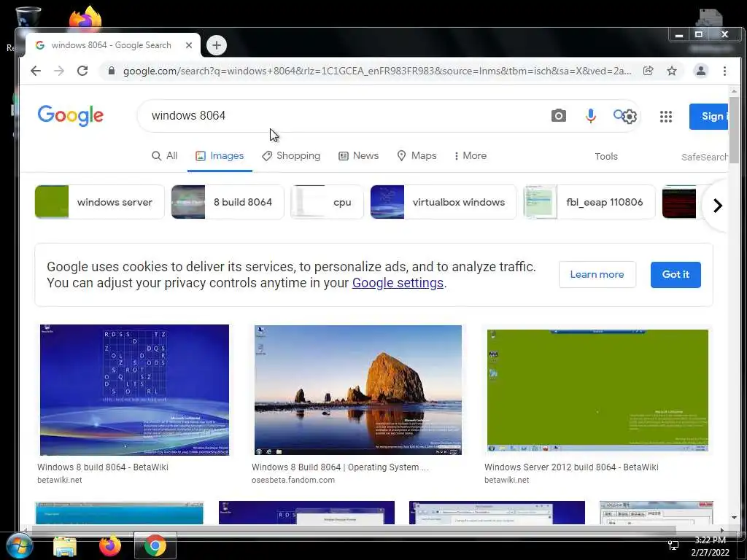Click the share page icon in address bar
The image size is (747, 560).
coord(648,71)
